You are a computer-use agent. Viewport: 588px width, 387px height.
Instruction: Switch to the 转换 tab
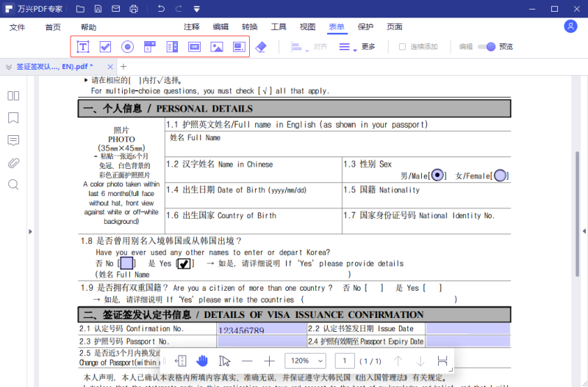[x=250, y=27]
